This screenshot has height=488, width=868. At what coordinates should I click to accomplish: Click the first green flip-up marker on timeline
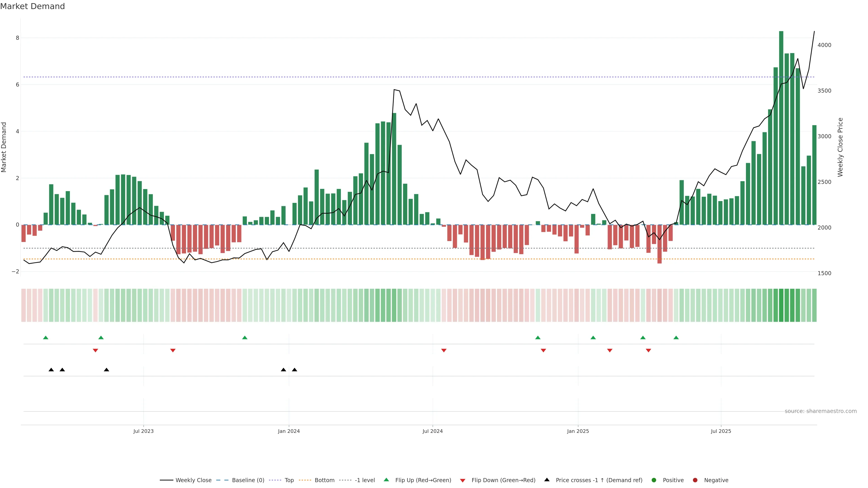pyautogui.click(x=46, y=338)
